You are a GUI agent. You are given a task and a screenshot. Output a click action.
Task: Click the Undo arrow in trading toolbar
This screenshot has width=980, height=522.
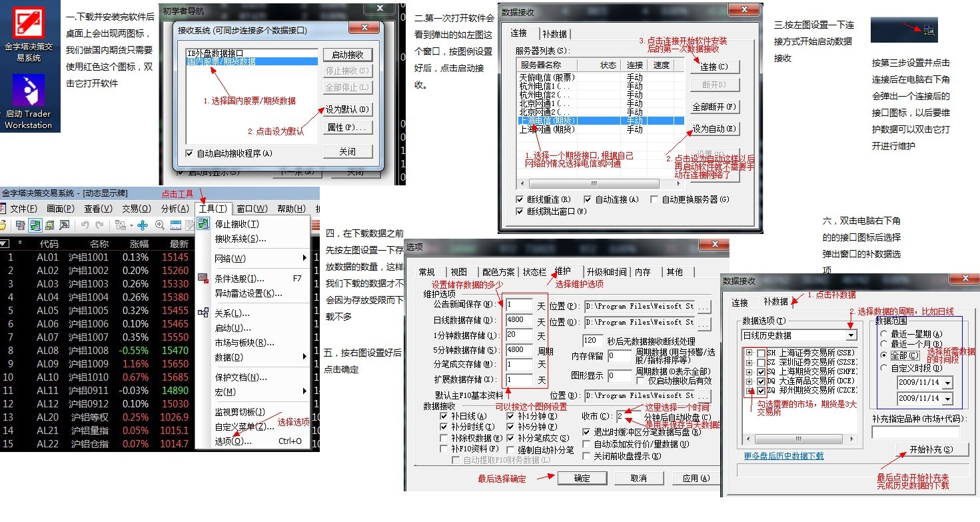pos(85,225)
